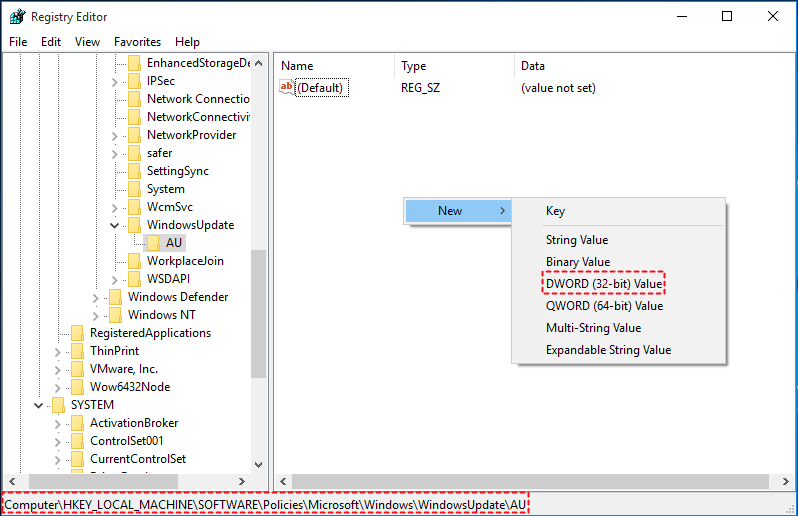This screenshot has height=516, width=798.
Task: Click the ThinPrint folder icon
Action: point(77,351)
